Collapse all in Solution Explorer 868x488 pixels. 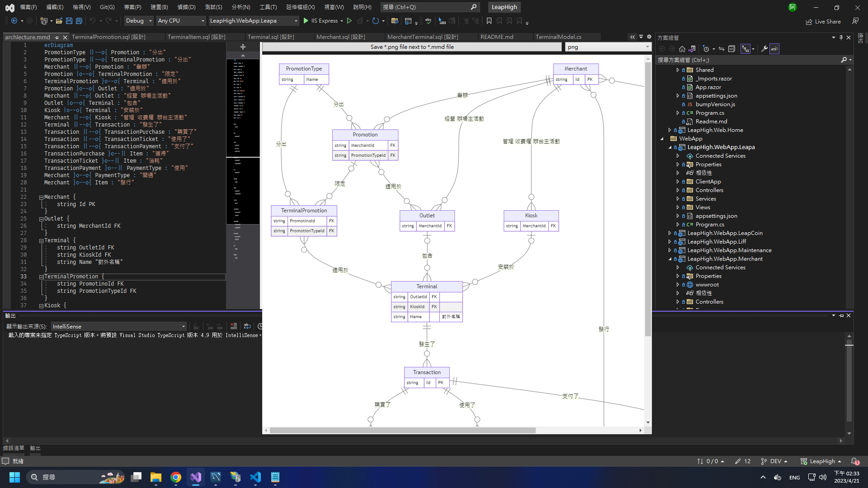(731, 49)
